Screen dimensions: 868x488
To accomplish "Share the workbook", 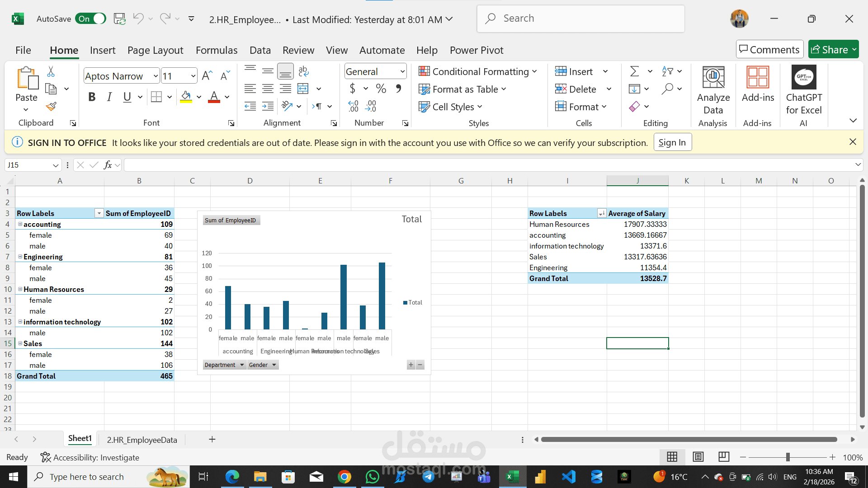I will pyautogui.click(x=833, y=49).
